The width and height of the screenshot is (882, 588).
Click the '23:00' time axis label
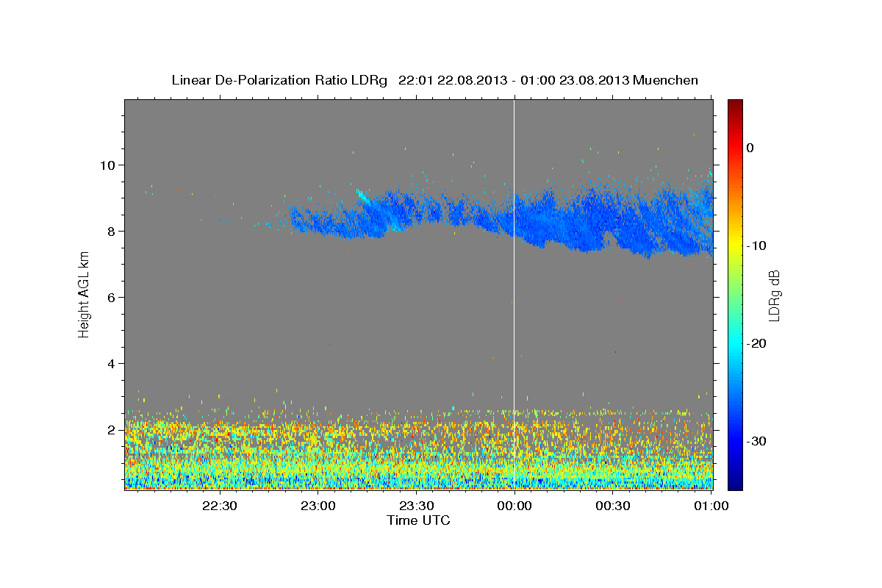[318, 506]
